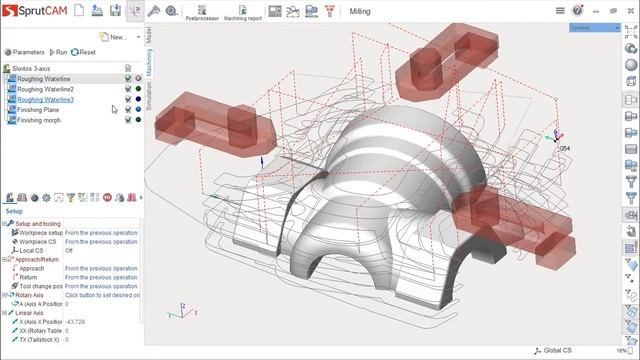Click the Roughing Waterline3 dark blue color dot
Viewport: 640px width, 360px height.
pyautogui.click(x=138, y=99)
